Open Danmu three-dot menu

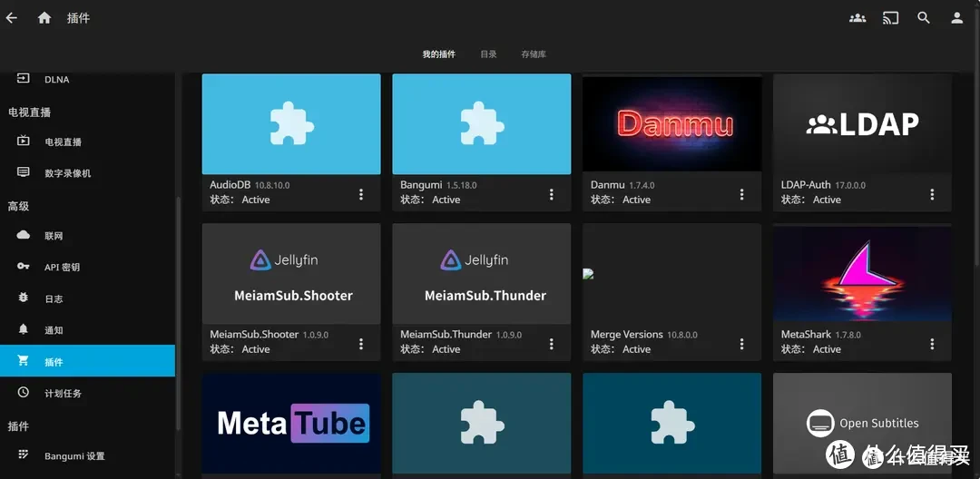pos(742,194)
